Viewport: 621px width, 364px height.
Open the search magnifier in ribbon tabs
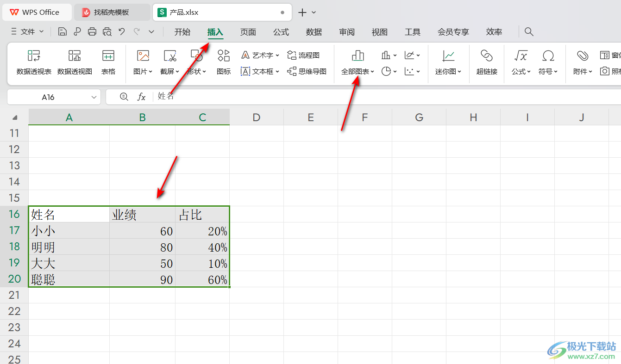tap(529, 31)
